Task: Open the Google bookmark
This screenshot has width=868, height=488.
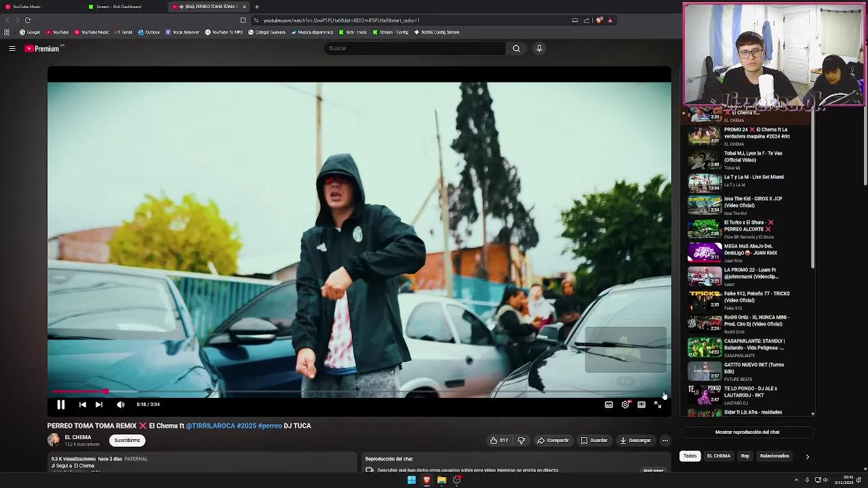Action: [30, 32]
